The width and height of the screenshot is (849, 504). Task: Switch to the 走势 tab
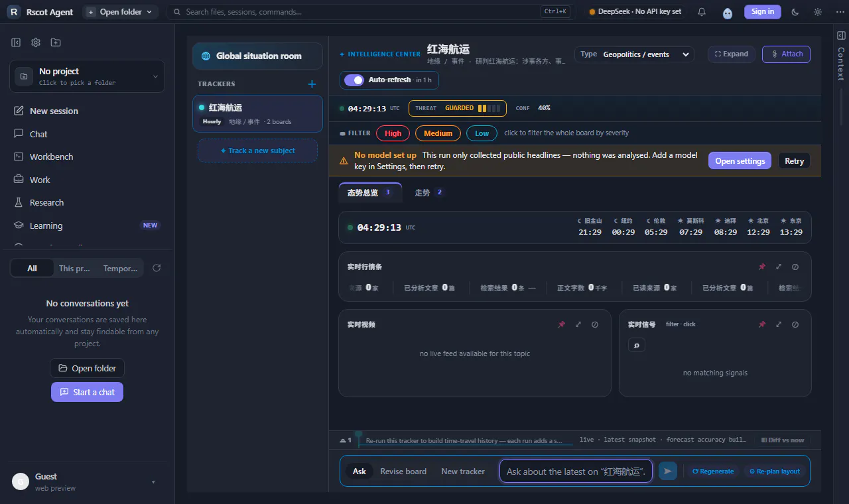tap(429, 192)
